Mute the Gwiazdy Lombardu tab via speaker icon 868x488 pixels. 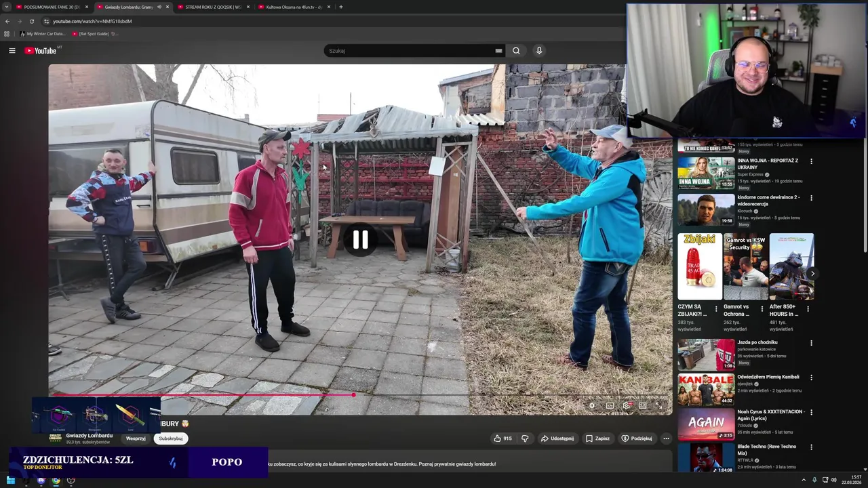click(159, 7)
